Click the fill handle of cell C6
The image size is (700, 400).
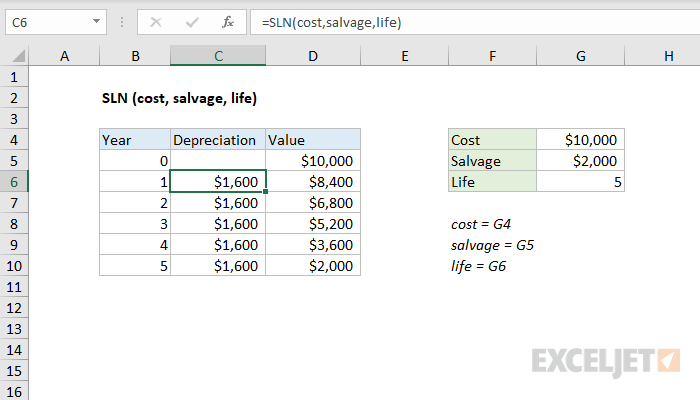[266, 192]
